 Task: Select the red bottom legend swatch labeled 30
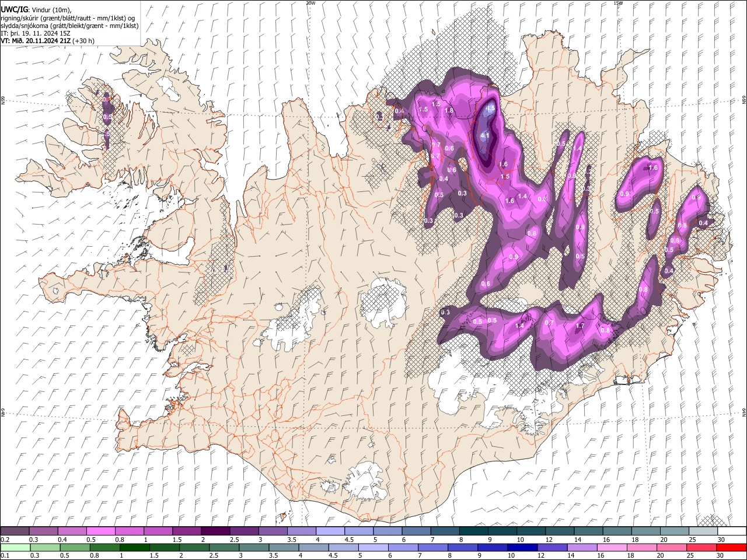coord(732,547)
